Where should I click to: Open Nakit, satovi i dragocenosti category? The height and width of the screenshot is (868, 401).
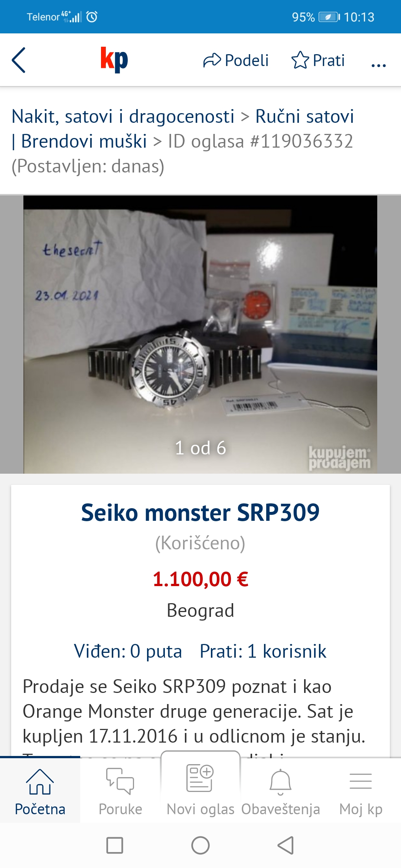click(123, 116)
